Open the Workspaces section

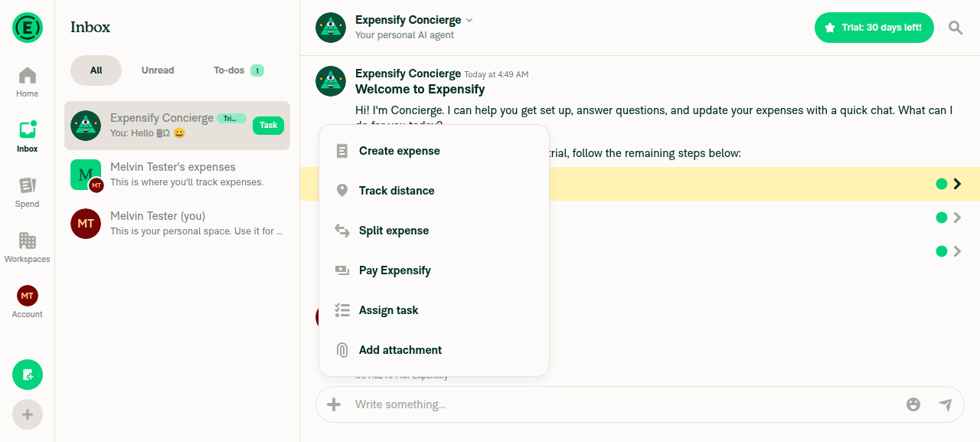click(28, 248)
